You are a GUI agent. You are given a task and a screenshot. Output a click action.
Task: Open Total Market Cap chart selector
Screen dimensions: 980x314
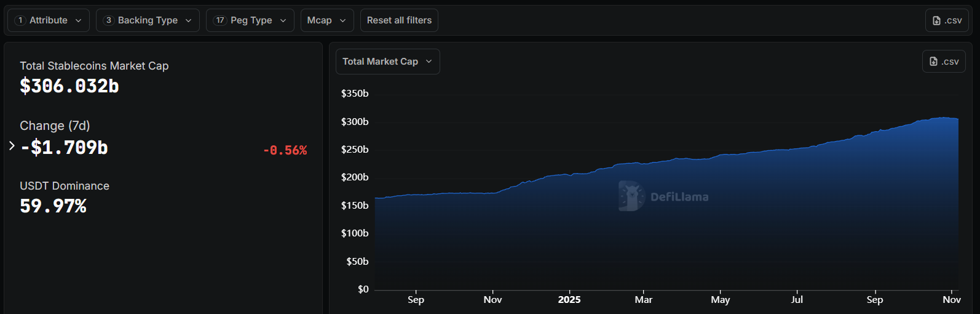pyautogui.click(x=387, y=62)
